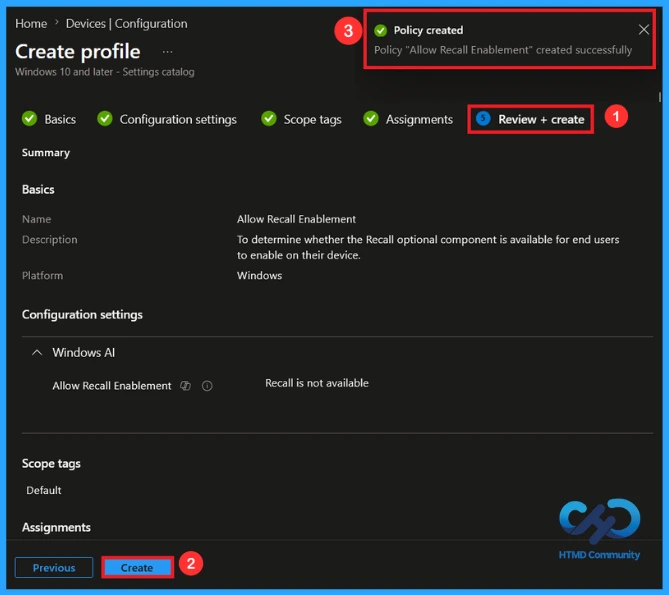Click the toast message about successful creation
This screenshot has width=669, height=595.
coord(503,50)
